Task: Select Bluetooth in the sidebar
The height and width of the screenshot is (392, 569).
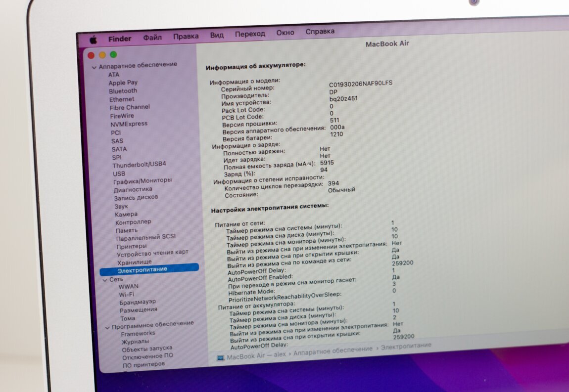Action: click(x=123, y=91)
